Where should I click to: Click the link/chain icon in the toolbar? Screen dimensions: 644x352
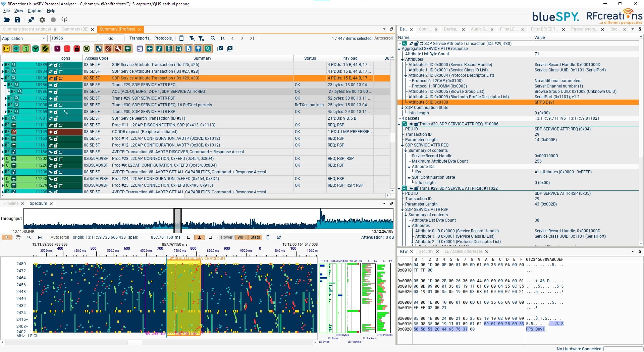[x=108, y=49]
